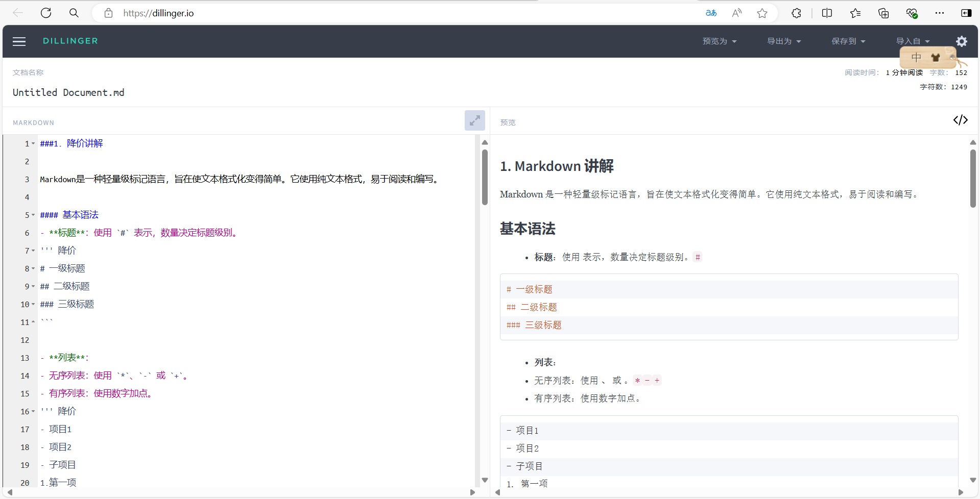Image resolution: width=980 pixels, height=499 pixels.
Task: Click preview bullet '列表:'
Action: pos(545,362)
